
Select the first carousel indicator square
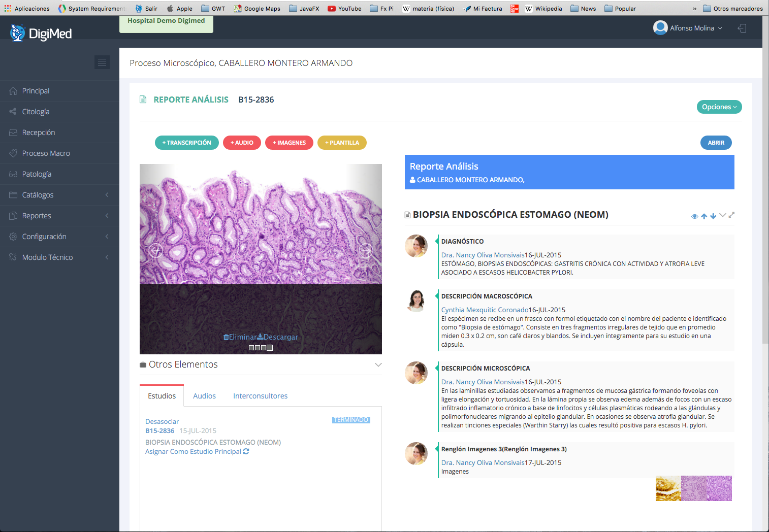pyautogui.click(x=251, y=348)
